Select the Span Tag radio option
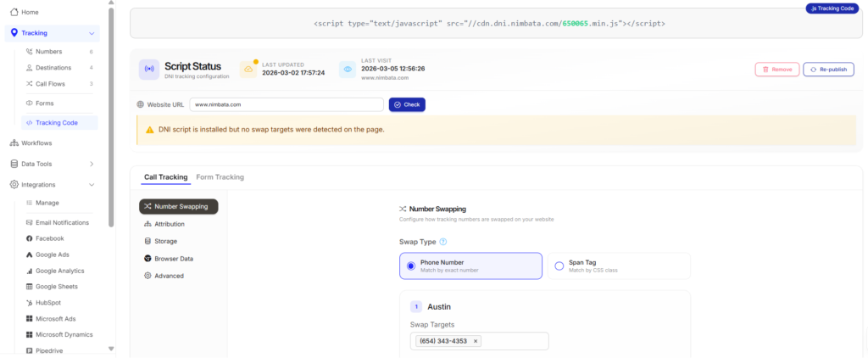The height and width of the screenshot is (358, 868). coord(559,266)
